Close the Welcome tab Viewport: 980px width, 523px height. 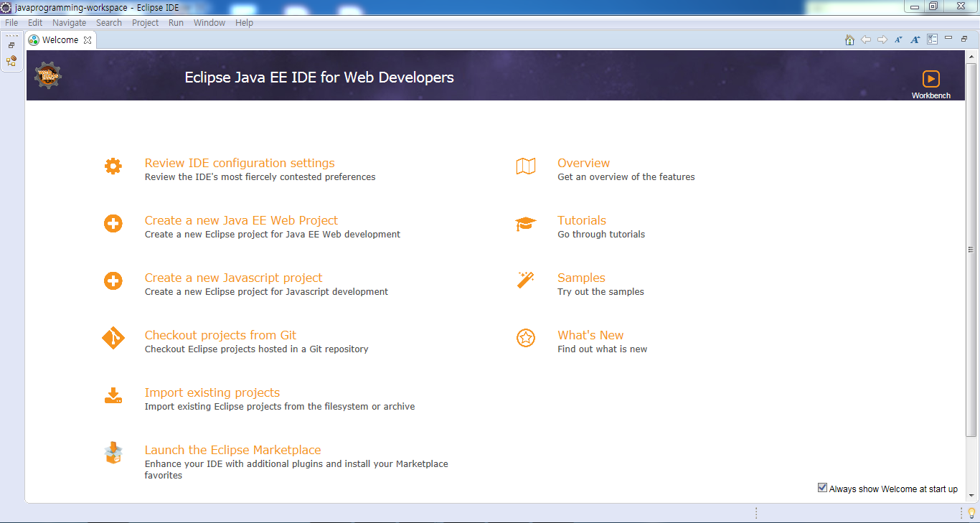88,40
